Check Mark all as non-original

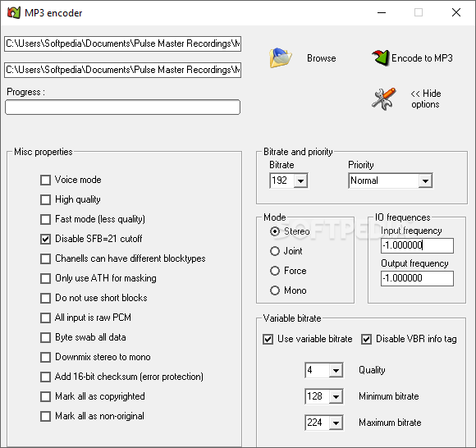pos(45,416)
